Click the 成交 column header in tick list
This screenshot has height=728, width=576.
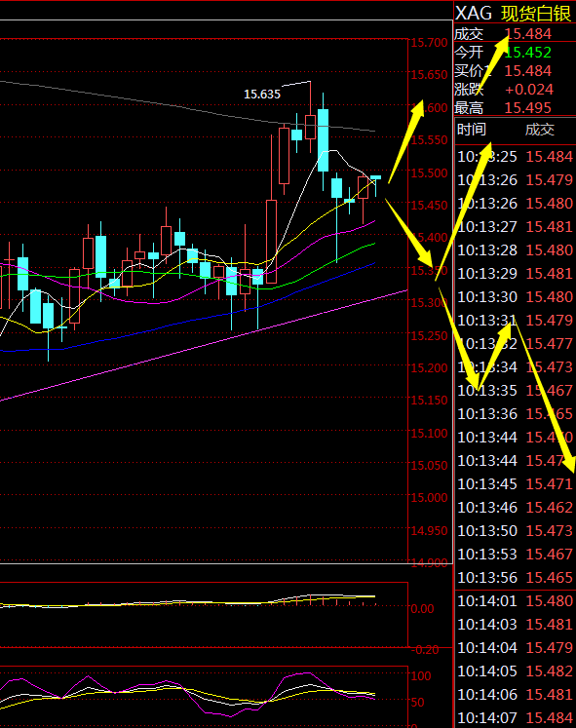(x=540, y=129)
